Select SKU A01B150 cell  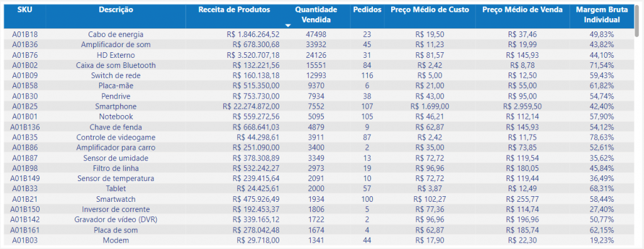click(x=25, y=209)
